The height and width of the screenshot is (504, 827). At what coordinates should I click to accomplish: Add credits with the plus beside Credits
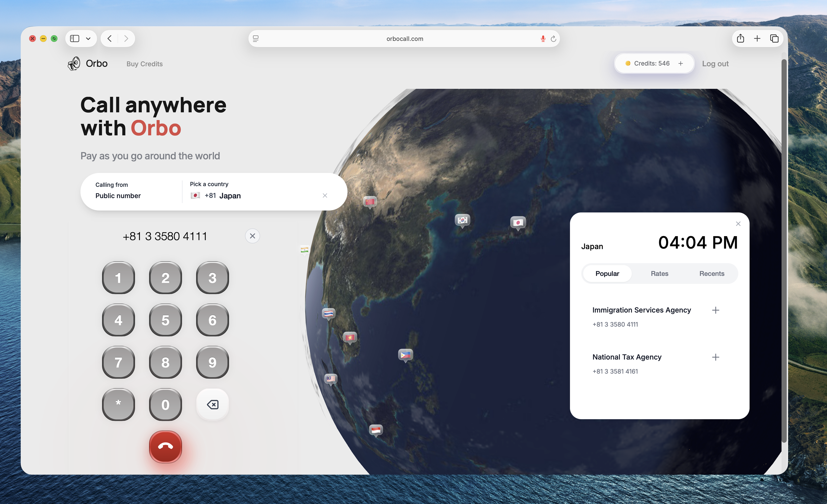[680, 63]
